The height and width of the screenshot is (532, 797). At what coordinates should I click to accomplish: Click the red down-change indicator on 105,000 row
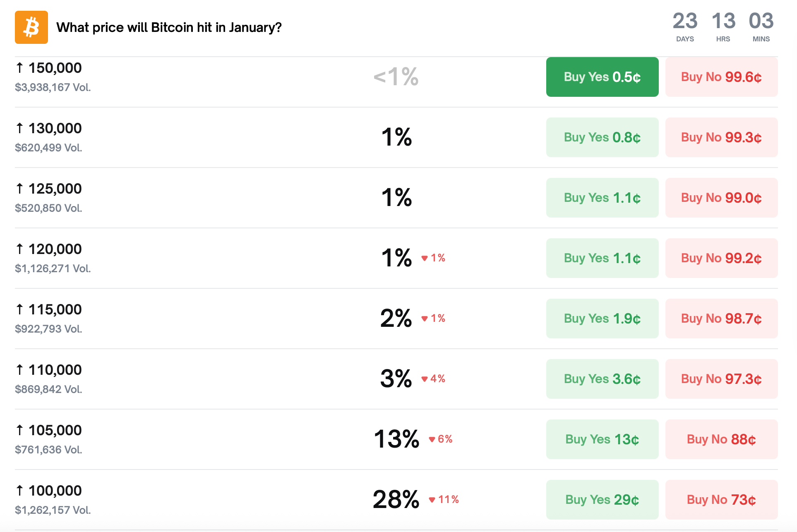(x=440, y=439)
